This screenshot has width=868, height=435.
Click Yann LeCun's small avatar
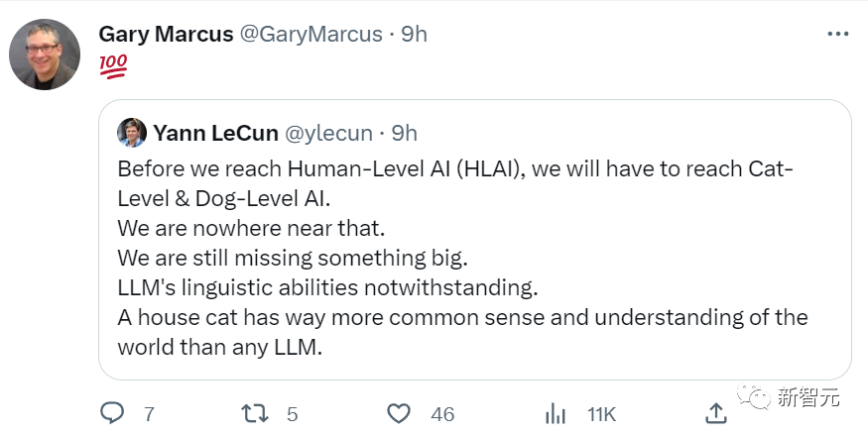132,133
